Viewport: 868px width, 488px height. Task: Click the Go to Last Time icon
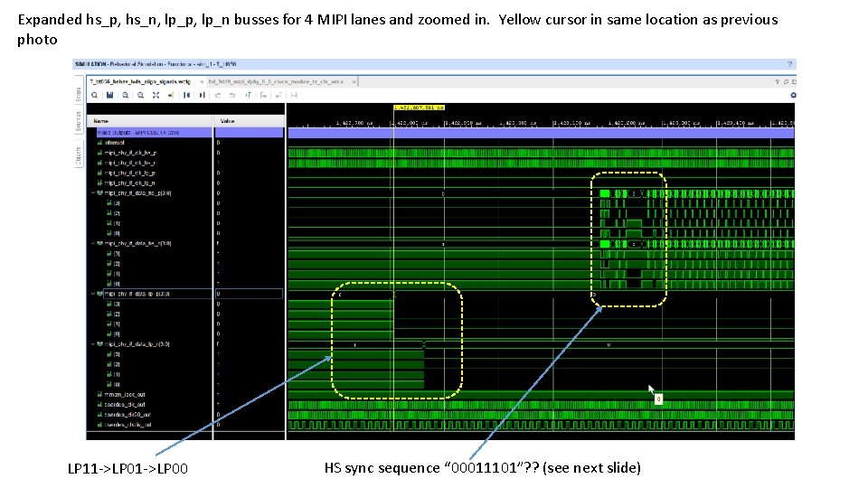point(202,95)
